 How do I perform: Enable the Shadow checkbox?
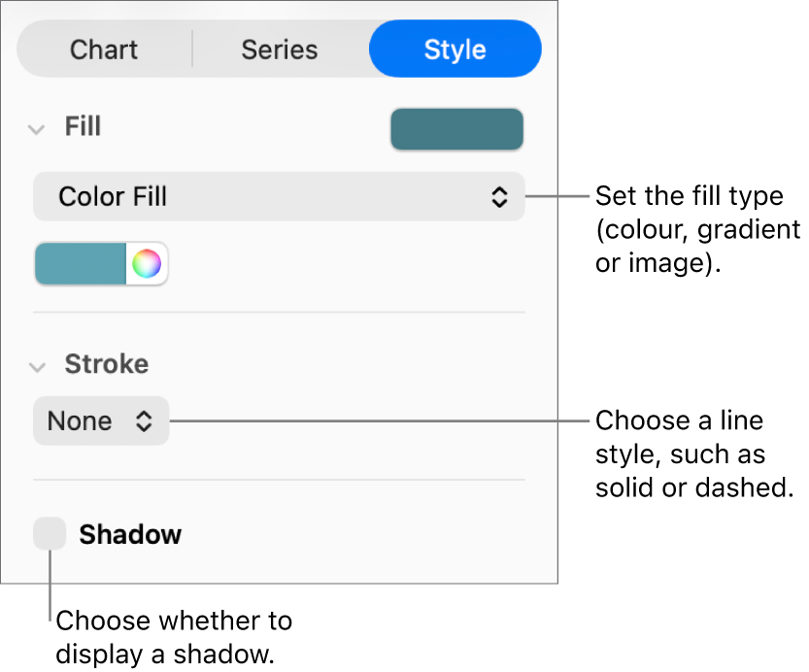pyautogui.click(x=48, y=533)
